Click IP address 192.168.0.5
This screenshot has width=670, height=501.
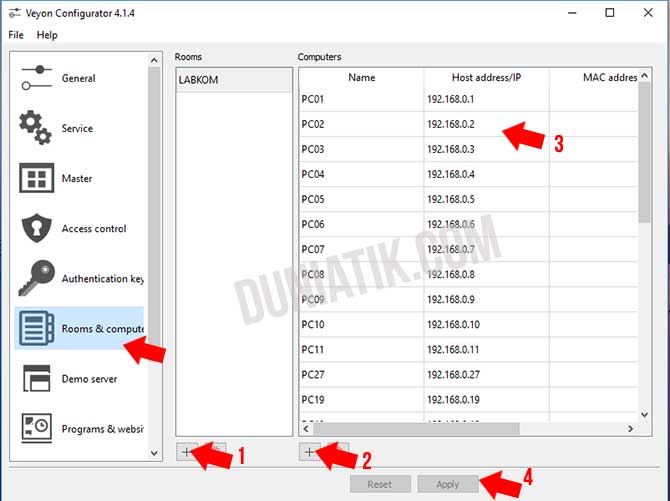coord(451,199)
